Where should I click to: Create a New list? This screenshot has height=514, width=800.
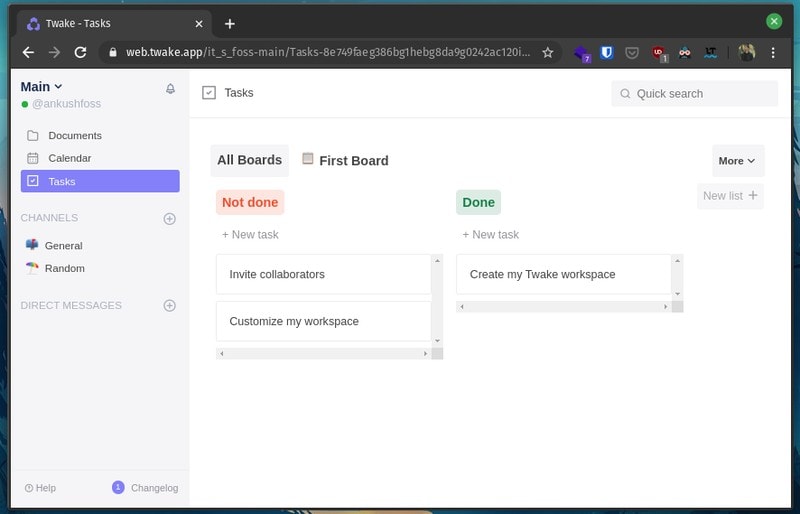coord(730,196)
